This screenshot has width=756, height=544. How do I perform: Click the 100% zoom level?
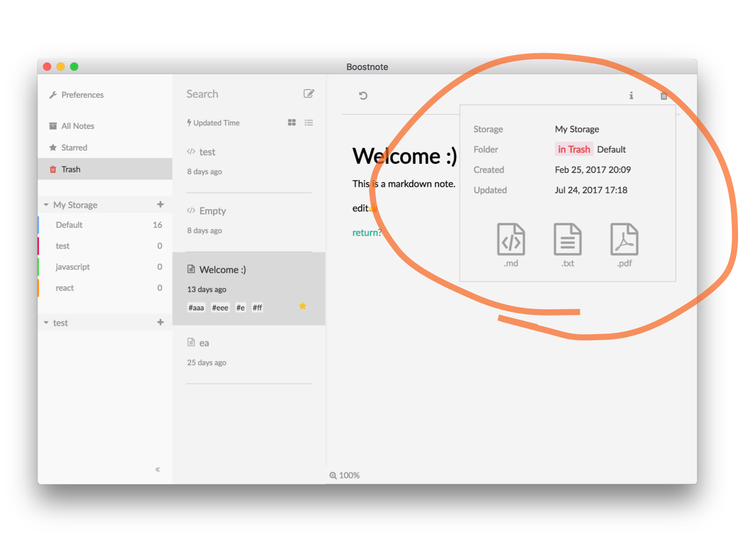tap(349, 475)
